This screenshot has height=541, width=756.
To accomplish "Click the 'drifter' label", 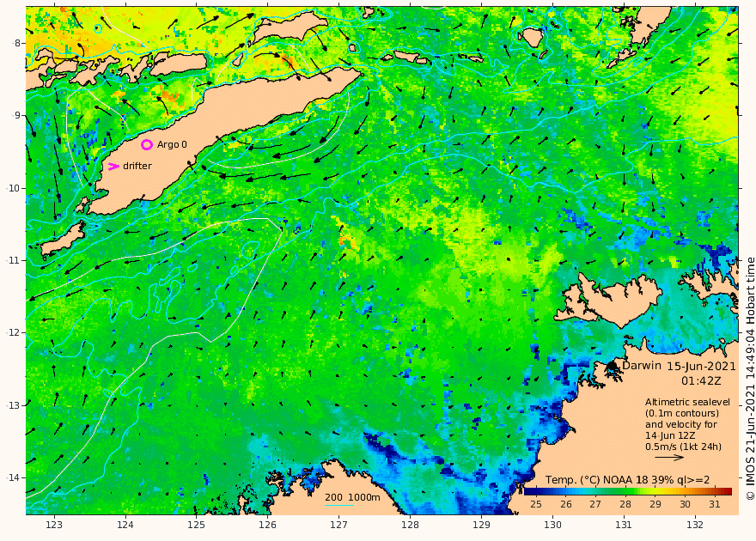I will coord(137,166).
